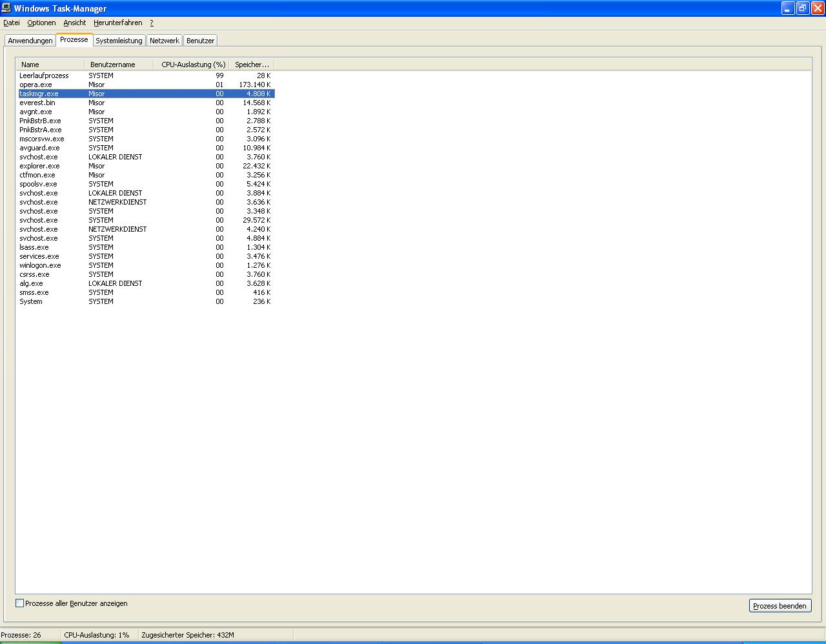This screenshot has width=826, height=644.
Task: Sort processes by Name column header
Action: tap(50, 65)
